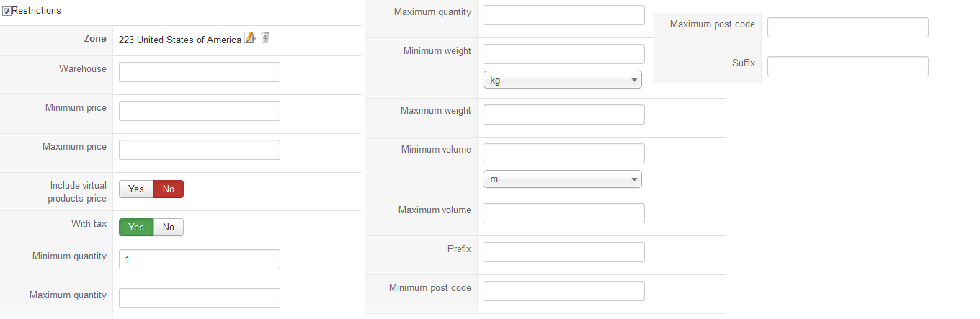Click the green Yes for With tax
The width and height of the screenshot is (980, 319).
(x=136, y=228)
